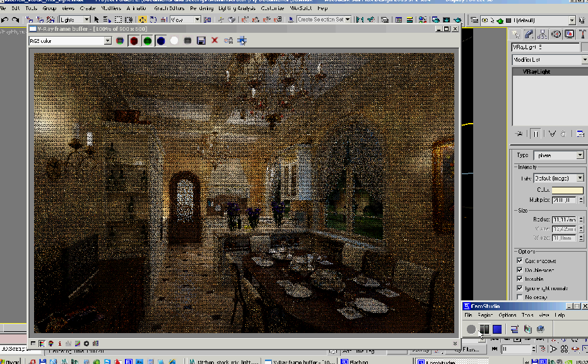Open Render Setup dialog icon
The width and height of the screenshot is (588, 364).
pos(435,20)
